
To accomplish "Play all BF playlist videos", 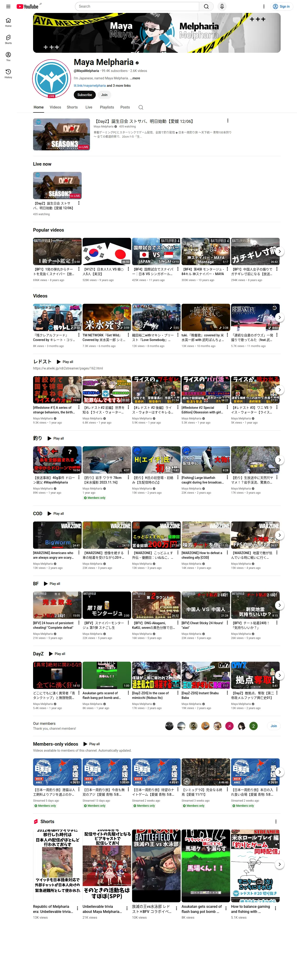I will 52,584.
